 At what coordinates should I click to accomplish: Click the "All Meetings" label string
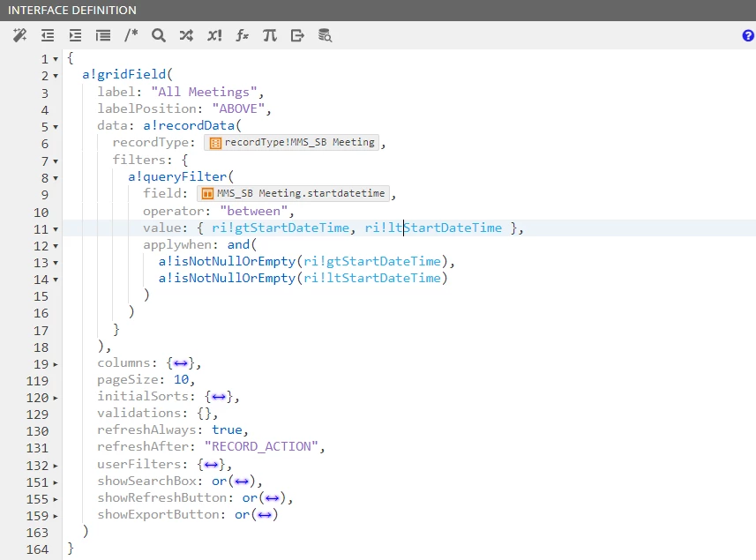(x=204, y=92)
